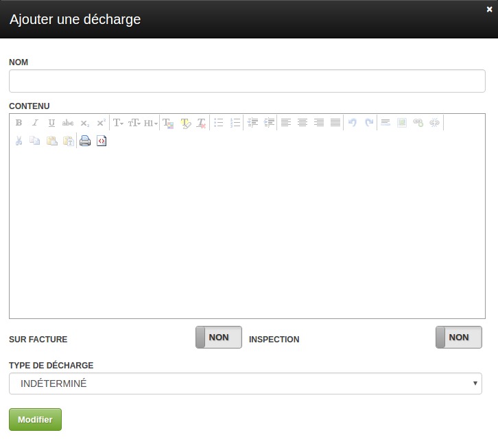This screenshot has width=498, height=448.
Task: Open HTML source view icon
Action: (102, 141)
